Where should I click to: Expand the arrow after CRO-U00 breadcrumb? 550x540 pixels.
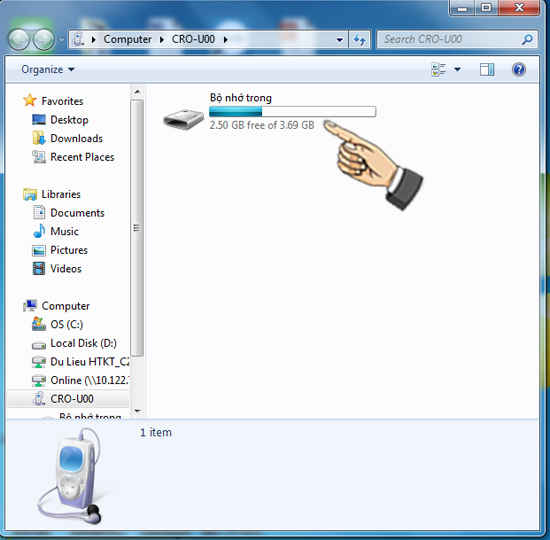click(226, 40)
